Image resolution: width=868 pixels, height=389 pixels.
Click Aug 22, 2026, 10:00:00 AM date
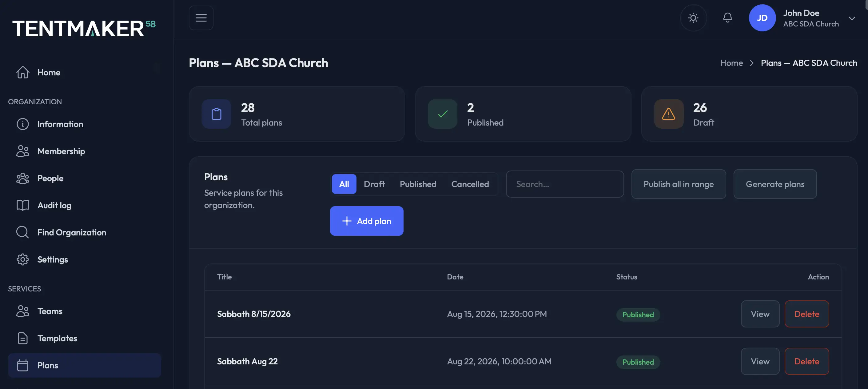499,361
